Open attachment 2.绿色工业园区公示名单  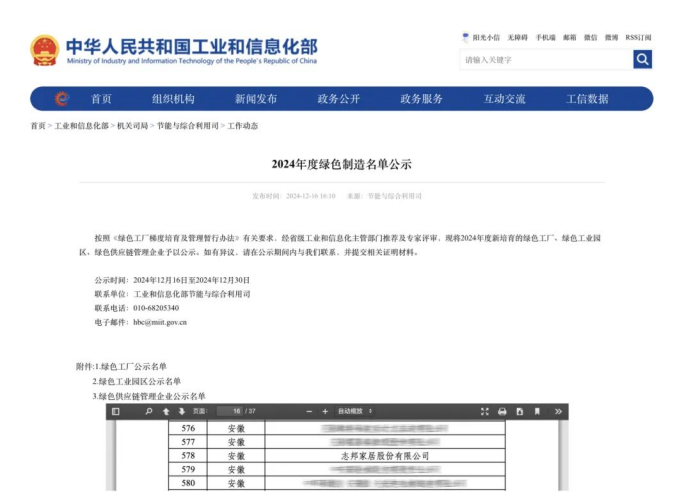[136, 381]
